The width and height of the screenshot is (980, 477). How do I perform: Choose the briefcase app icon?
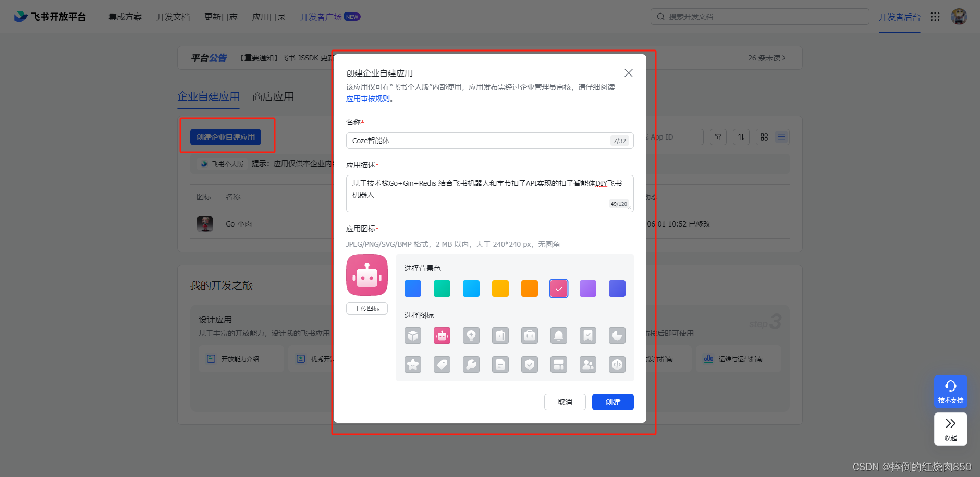[x=530, y=335]
